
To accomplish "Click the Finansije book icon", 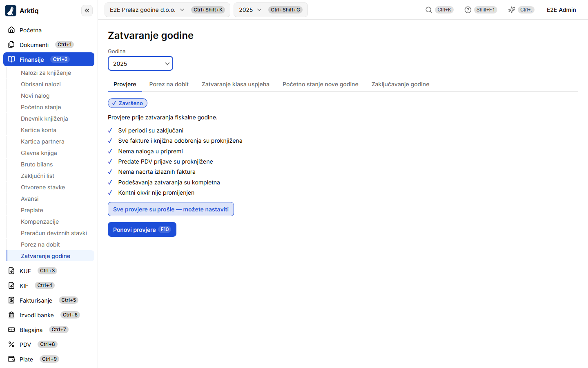I will (11, 59).
